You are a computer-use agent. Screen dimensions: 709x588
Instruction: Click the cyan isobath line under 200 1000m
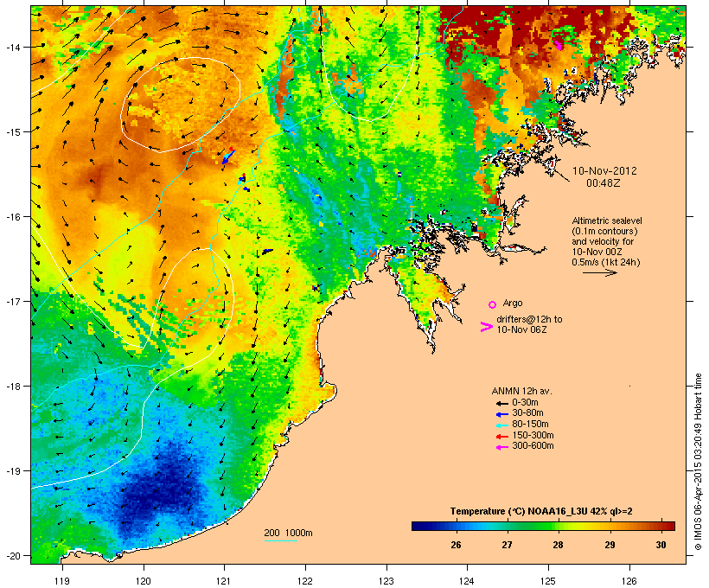tap(281, 540)
